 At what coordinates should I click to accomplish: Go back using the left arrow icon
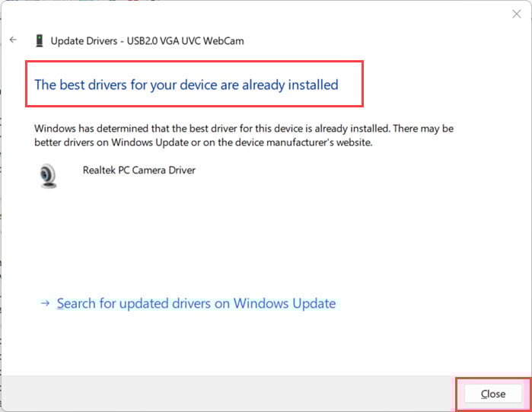pyautogui.click(x=13, y=40)
